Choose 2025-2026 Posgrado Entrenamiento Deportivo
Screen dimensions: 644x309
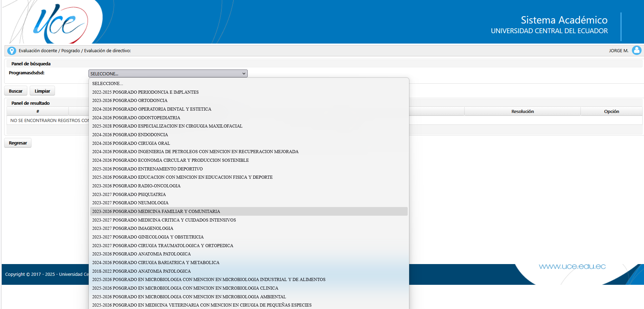(x=147, y=169)
